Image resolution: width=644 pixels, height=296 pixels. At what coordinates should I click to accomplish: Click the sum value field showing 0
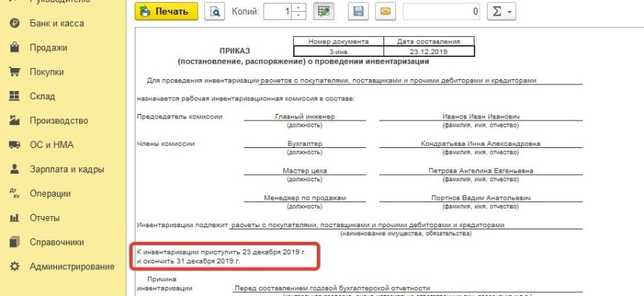tap(442, 12)
